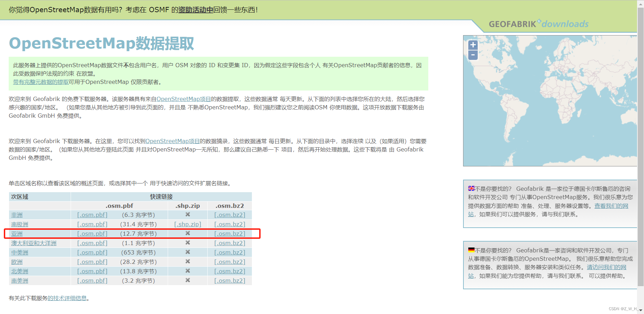Open the 北美洲 region page
Image resolution: width=644 pixels, height=314 pixels.
coord(19,272)
